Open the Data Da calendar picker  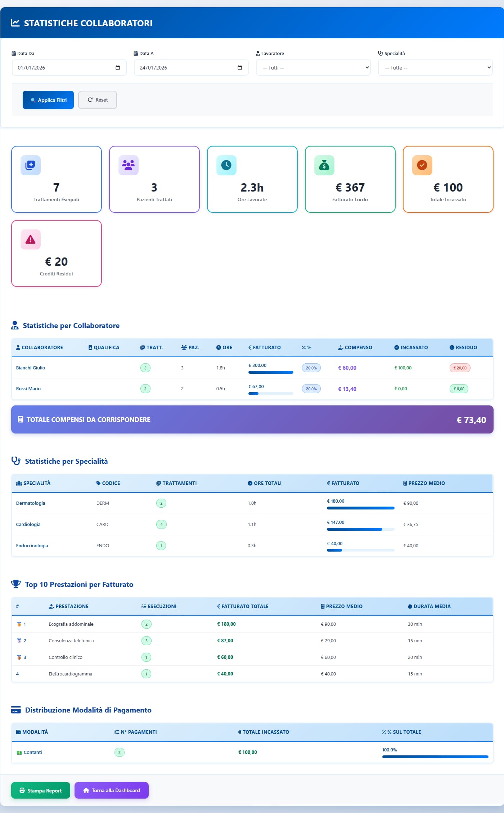pos(118,68)
